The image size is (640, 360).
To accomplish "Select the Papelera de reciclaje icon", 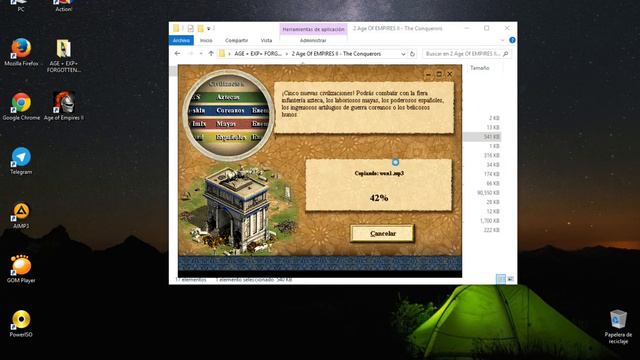I will [618, 326].
